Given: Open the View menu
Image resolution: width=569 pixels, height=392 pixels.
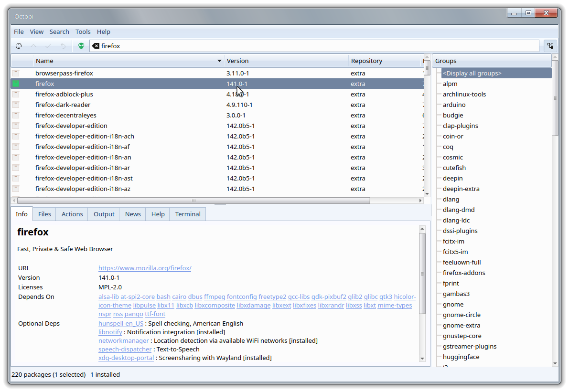Looking at the screenshot, I should pyautogui.click(x=37, y=32).
